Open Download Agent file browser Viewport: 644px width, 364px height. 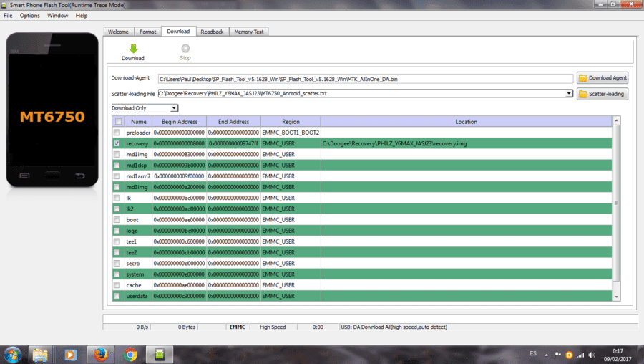point(602,77)
